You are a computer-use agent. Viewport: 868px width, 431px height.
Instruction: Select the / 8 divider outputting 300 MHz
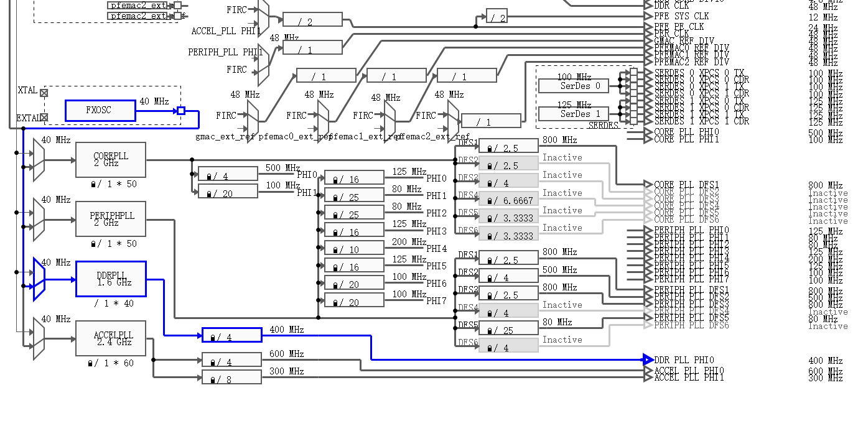coord(231,377)
